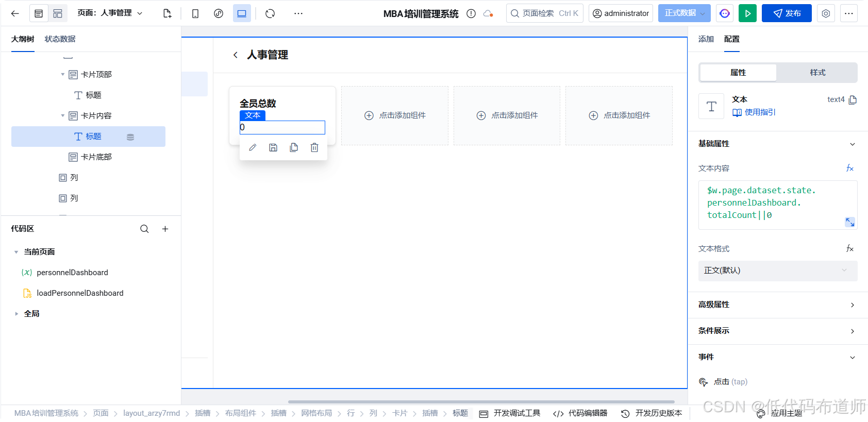The height and width of the screenshot is (422, 868).
Task: Click the new page icon
Action: tap(167, 13)
